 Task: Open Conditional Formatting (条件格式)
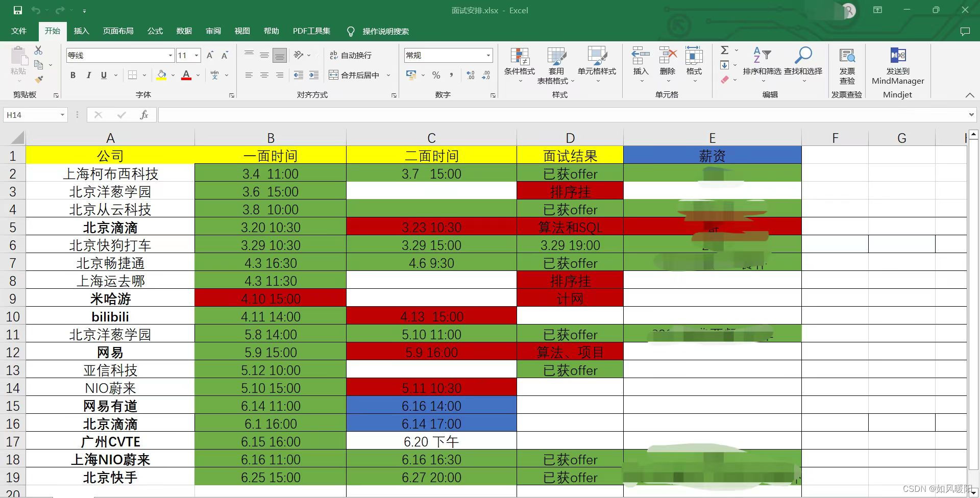(x=520, y=65)
